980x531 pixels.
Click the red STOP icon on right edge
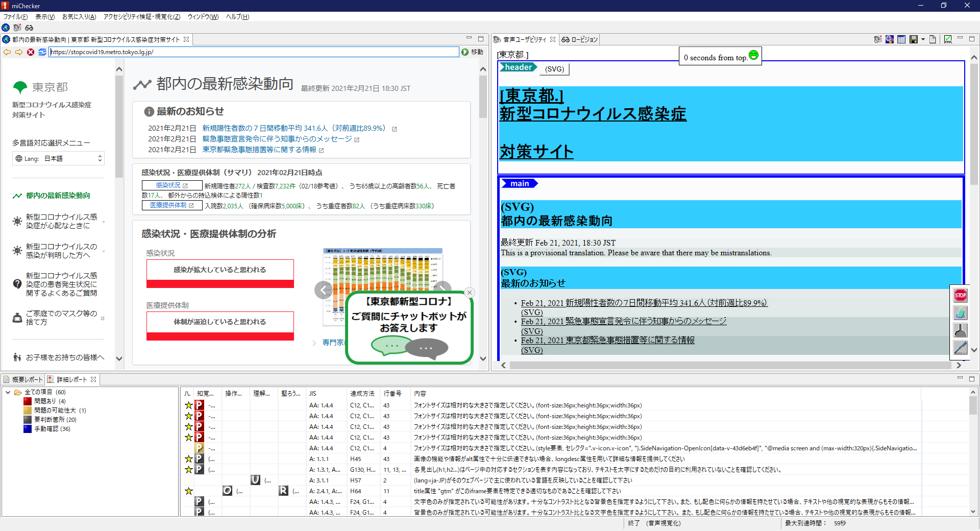[x=960, y=295]
